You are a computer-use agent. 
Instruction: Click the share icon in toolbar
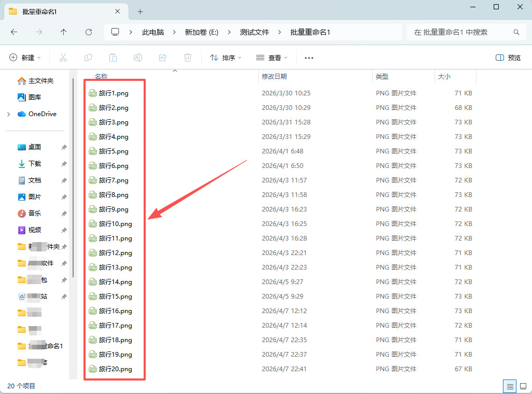163,58
